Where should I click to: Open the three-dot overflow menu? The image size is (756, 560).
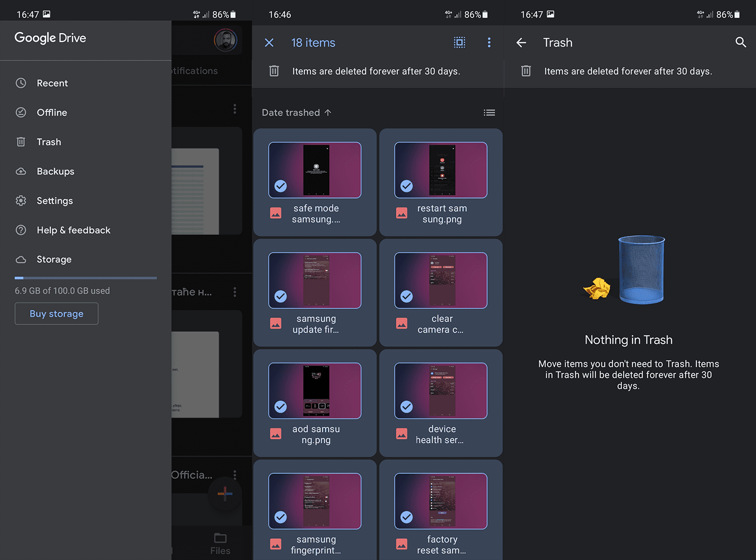coord(489,43)
